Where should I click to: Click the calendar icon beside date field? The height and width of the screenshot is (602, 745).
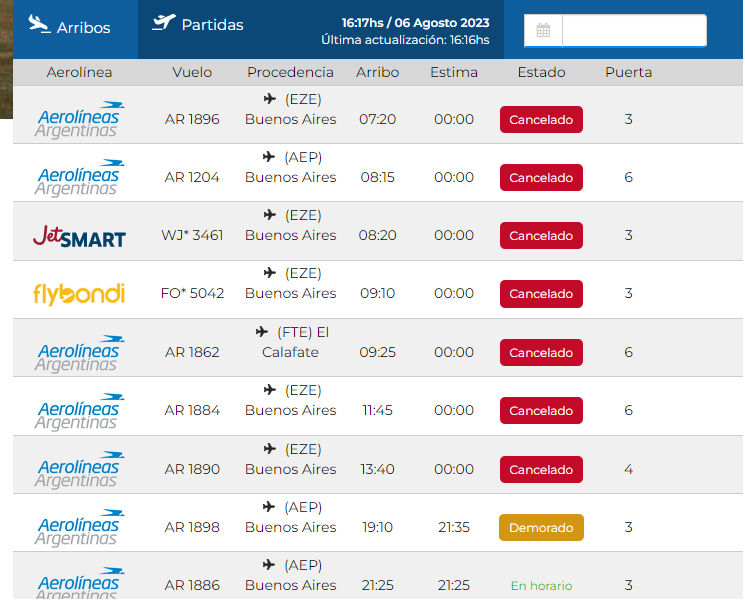pos(543,30)
